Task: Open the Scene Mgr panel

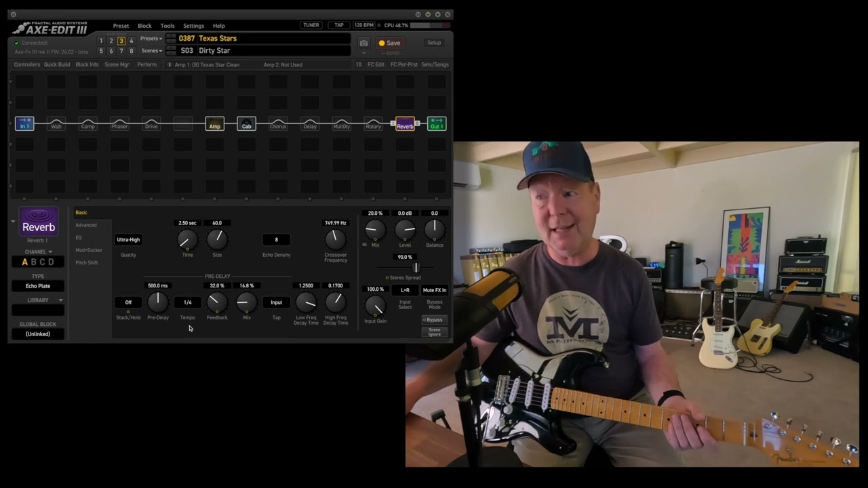Action: [117, 64]
